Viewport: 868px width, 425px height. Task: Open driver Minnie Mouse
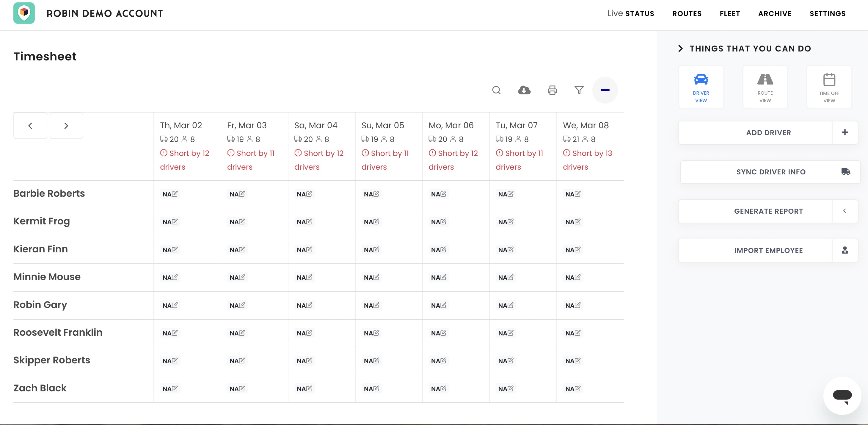pyautogui.click(x=47, y=276)
